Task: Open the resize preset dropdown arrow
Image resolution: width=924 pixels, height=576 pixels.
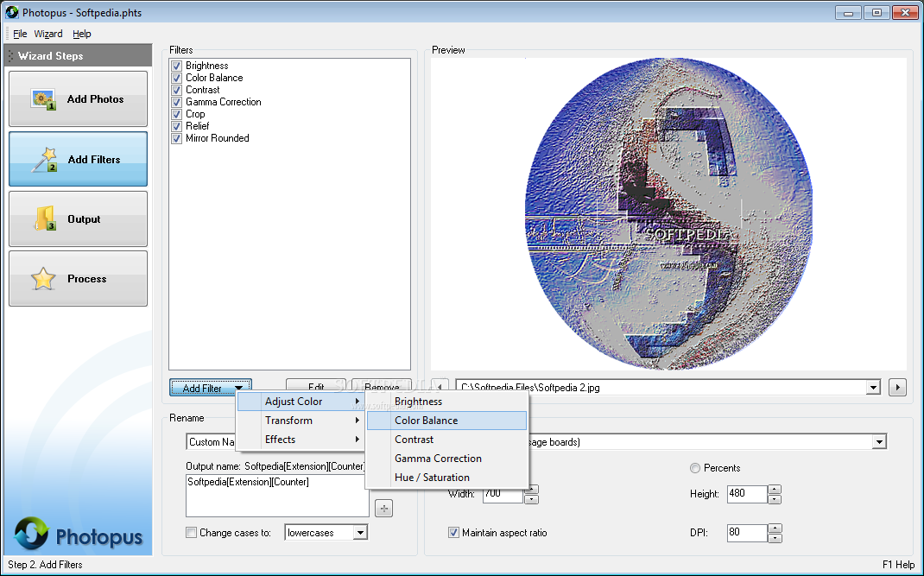Action: pos(879,441)
